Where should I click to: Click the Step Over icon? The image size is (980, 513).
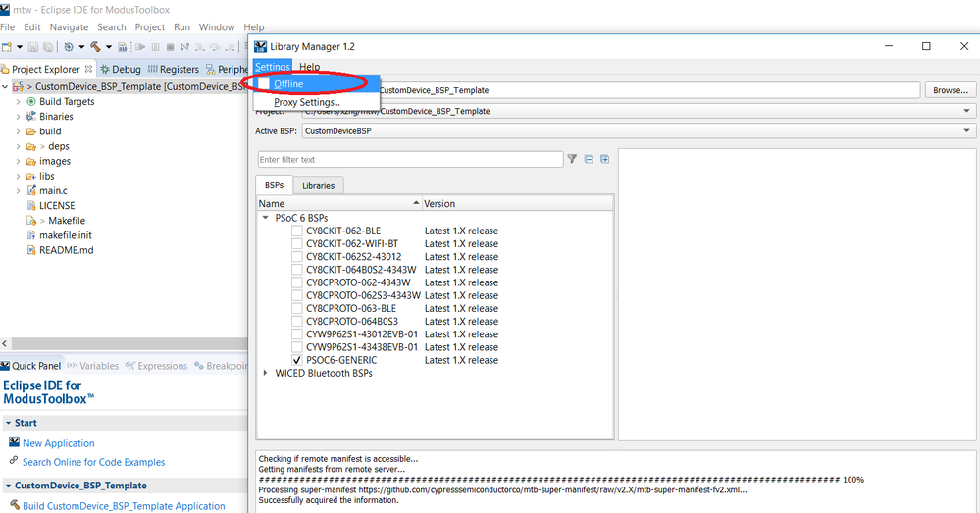pyautogui.click(x=215, y=47)
